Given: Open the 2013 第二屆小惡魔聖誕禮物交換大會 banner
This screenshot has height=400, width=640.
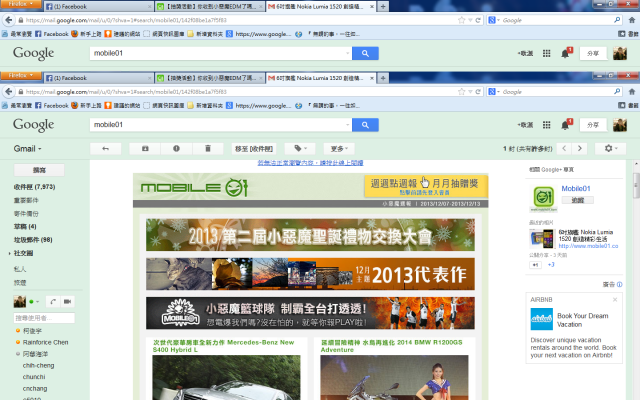Looking at the screenshot, I should (x=310, y=235).
